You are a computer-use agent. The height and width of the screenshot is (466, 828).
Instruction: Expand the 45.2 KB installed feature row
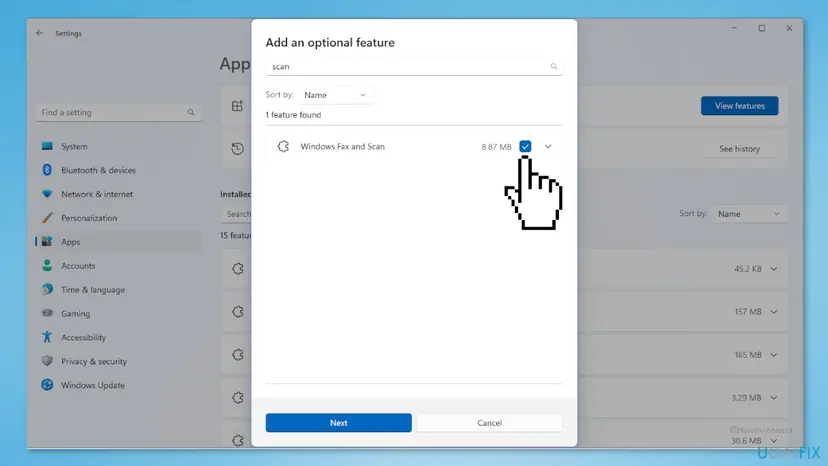pos(774,269)
